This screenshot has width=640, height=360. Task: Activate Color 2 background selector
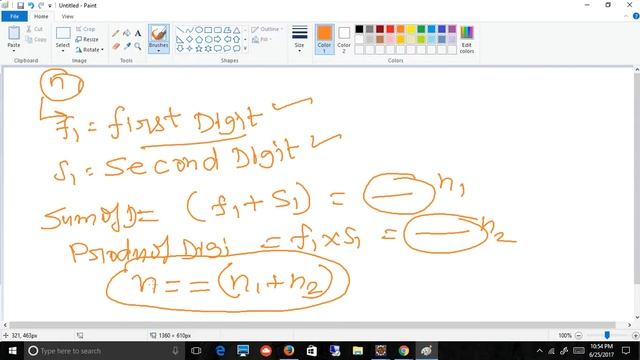pos(344,39)
